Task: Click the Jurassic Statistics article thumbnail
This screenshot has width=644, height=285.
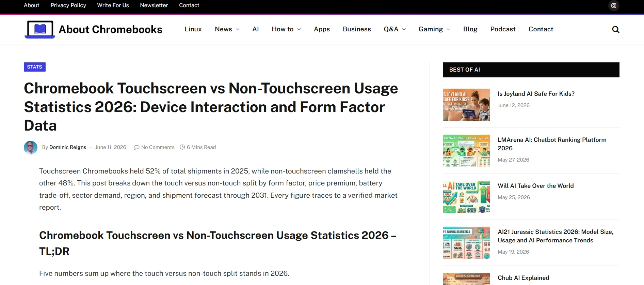Action: [466, 243]
